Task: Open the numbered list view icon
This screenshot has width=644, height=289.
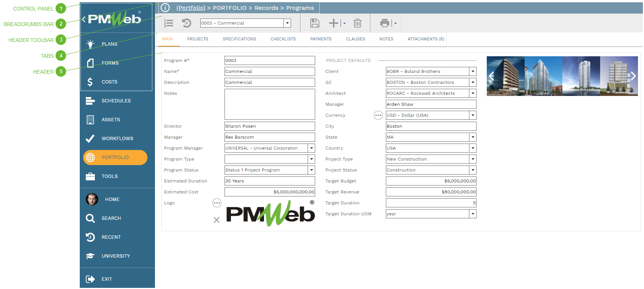Action: pyautogui.click(x=169, y=23)
